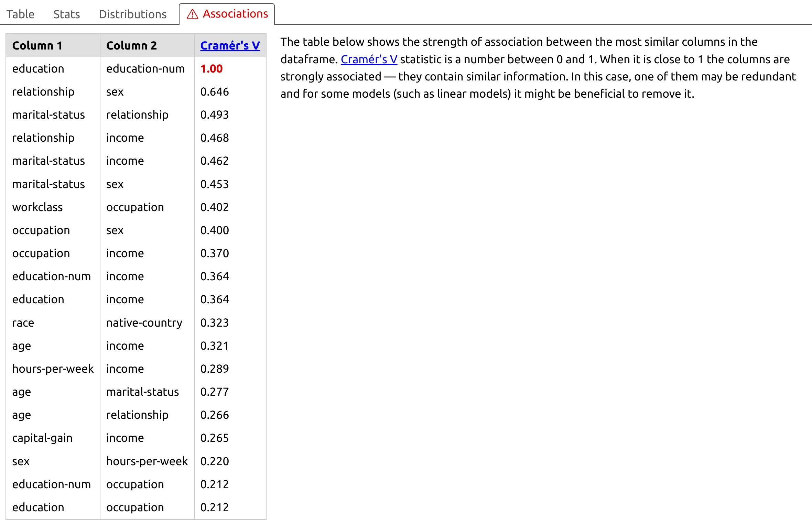Select the red 1.00 value
Viewport: 812px width, 525px height.
click(x=212, y=68)
